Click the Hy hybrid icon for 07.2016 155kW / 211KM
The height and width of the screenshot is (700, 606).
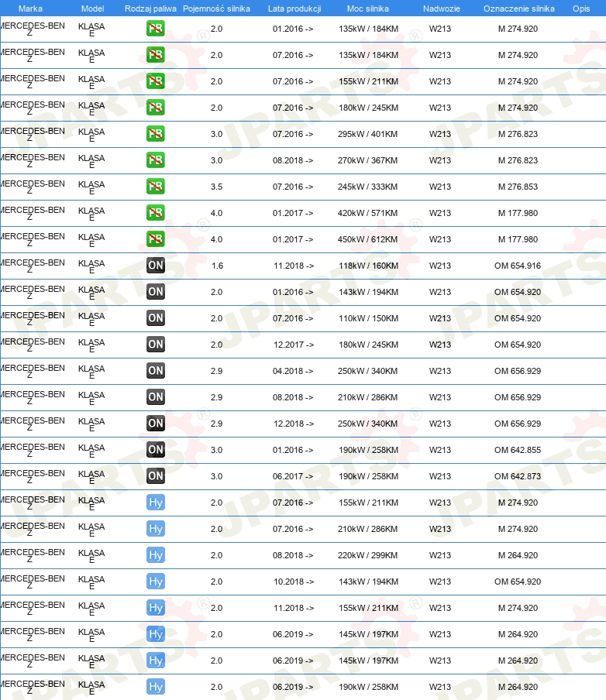156,503
